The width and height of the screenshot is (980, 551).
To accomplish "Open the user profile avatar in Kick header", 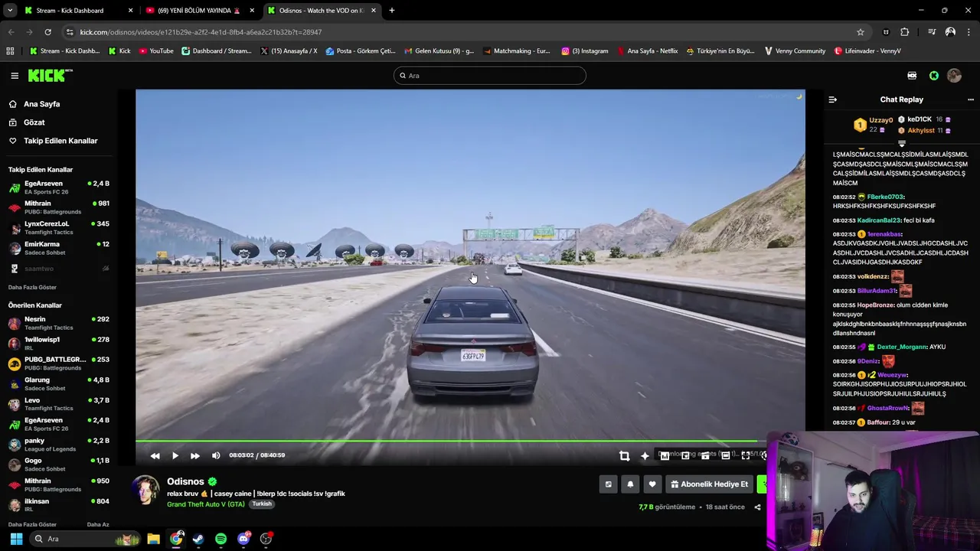I will [x=954, y=76].
